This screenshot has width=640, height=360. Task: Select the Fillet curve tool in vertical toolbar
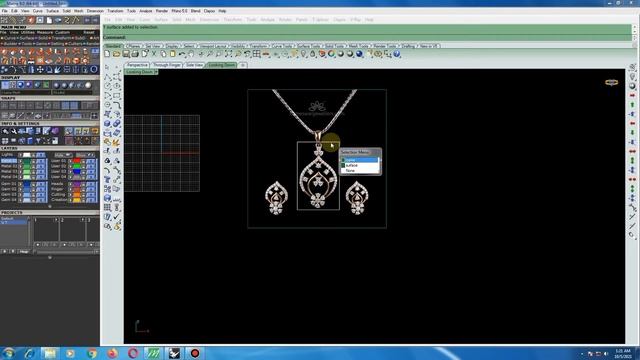click(x=117, y=105)
